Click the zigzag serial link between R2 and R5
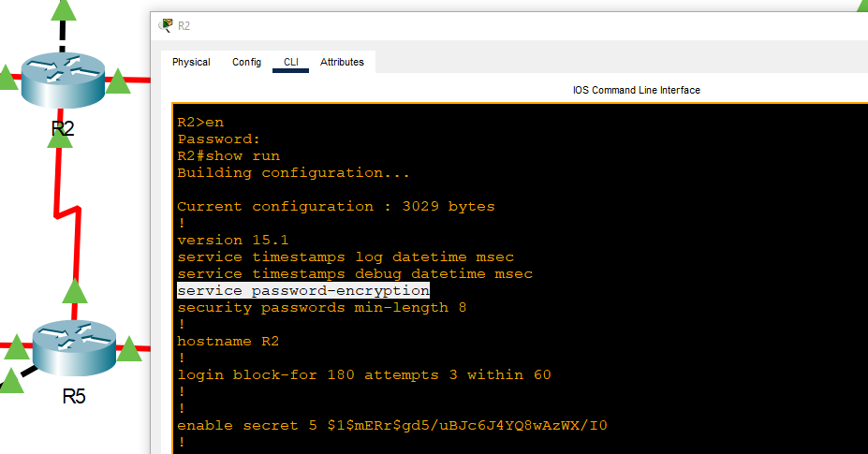The image size is (868, 454). (64, 213)
